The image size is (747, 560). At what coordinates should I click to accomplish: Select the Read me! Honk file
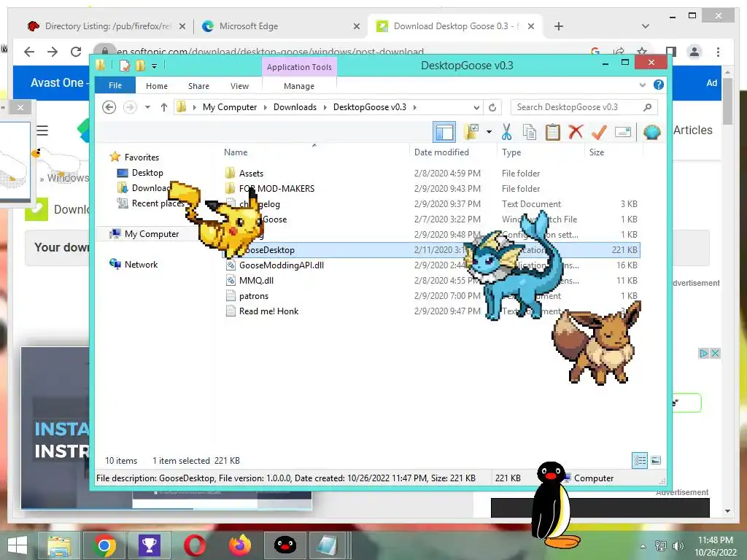coord(268,311)
